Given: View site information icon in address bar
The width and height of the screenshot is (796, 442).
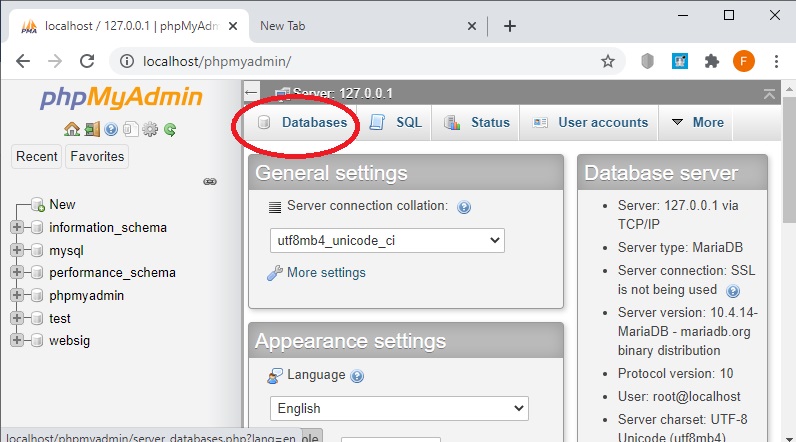Looking at the screenshot, I should (x=126, y=61).
